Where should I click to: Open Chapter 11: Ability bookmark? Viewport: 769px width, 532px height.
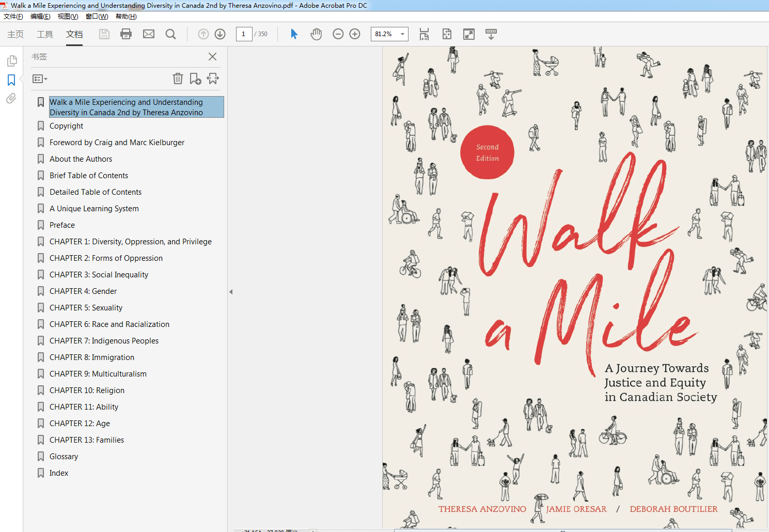[84, 407]
